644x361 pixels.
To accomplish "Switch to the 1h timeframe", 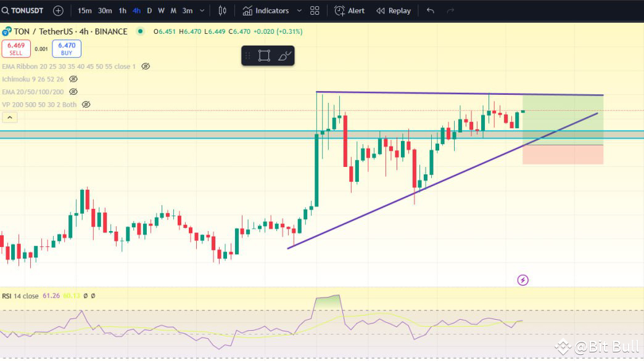I will click(x=122, y=10).
